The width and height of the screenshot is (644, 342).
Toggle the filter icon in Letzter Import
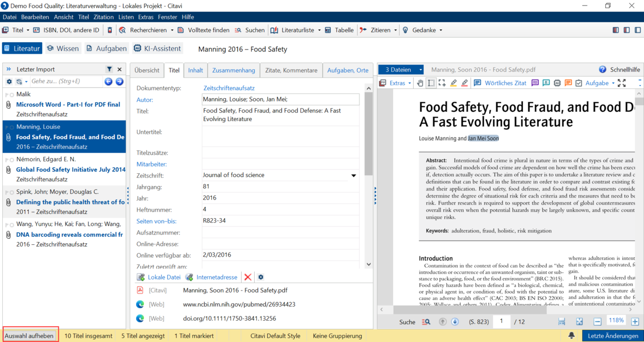pyautogui.click(x=109, y=69)
